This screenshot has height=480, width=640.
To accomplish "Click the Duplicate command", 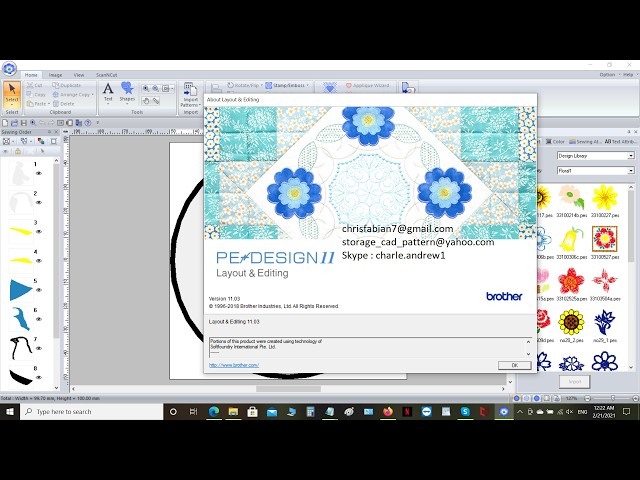I will [67, 85].
